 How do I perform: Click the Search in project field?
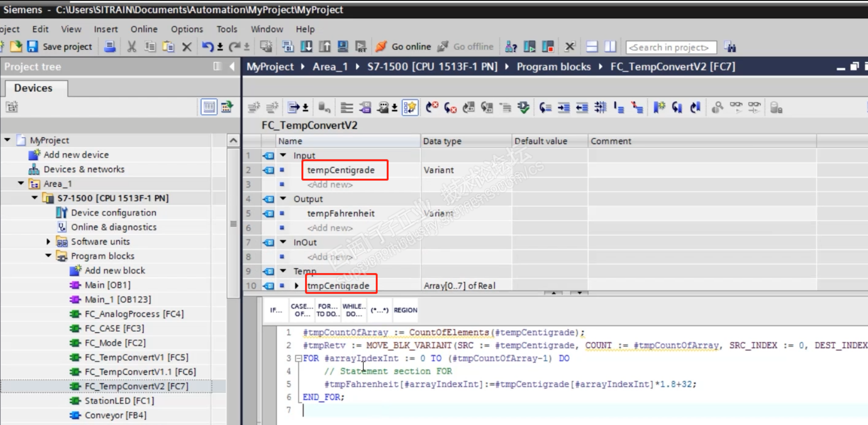pyautogui.click(x=670, y=47)
